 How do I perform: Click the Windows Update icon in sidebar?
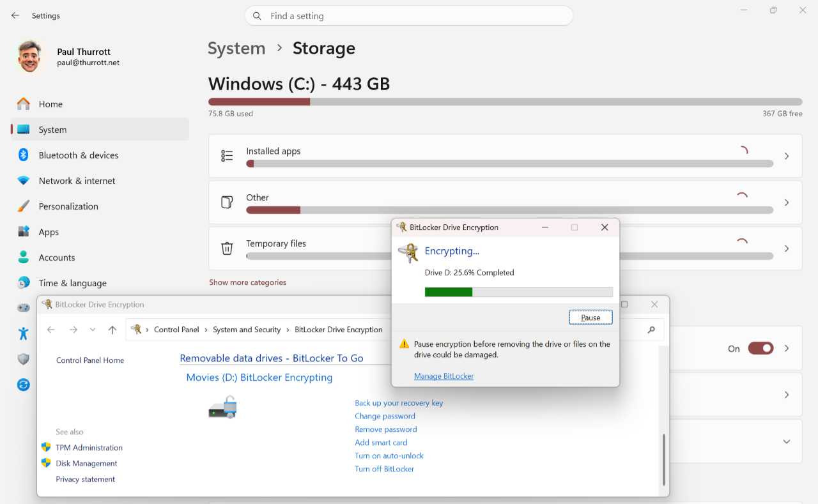[24, 385]
